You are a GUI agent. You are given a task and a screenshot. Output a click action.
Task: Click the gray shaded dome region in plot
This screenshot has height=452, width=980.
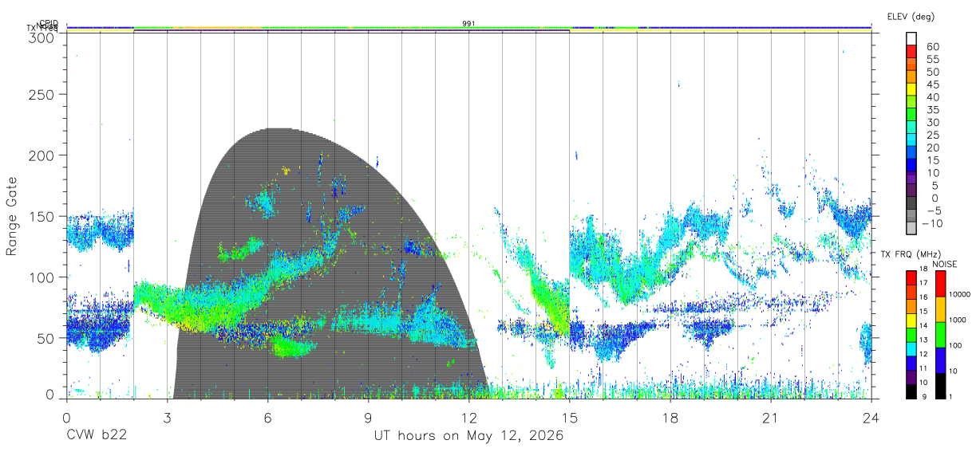click(319, 263)
